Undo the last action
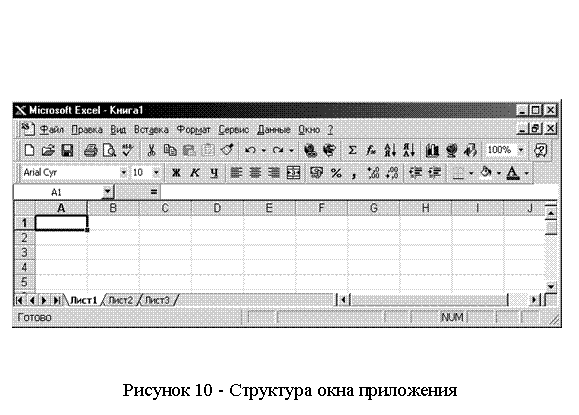 [250, 150]
